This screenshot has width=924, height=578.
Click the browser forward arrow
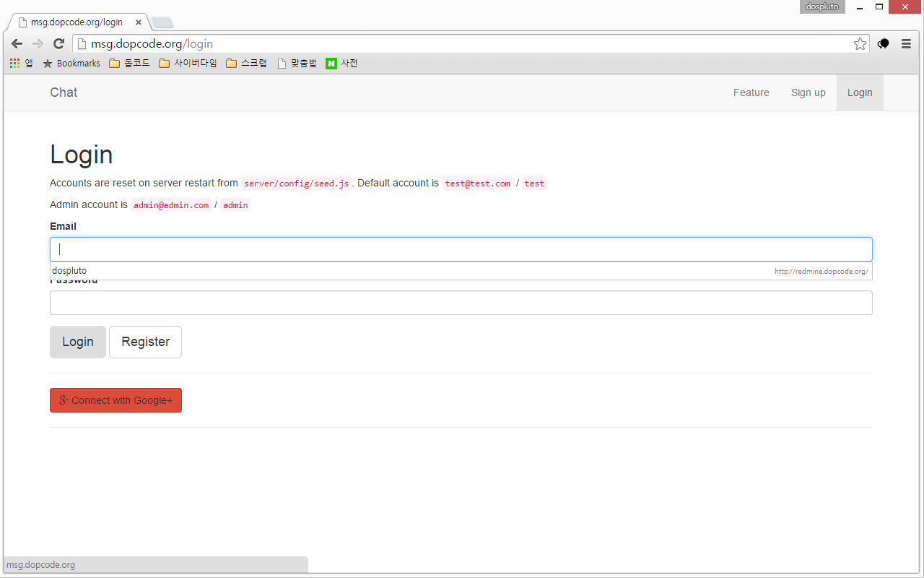coord(38,44)
